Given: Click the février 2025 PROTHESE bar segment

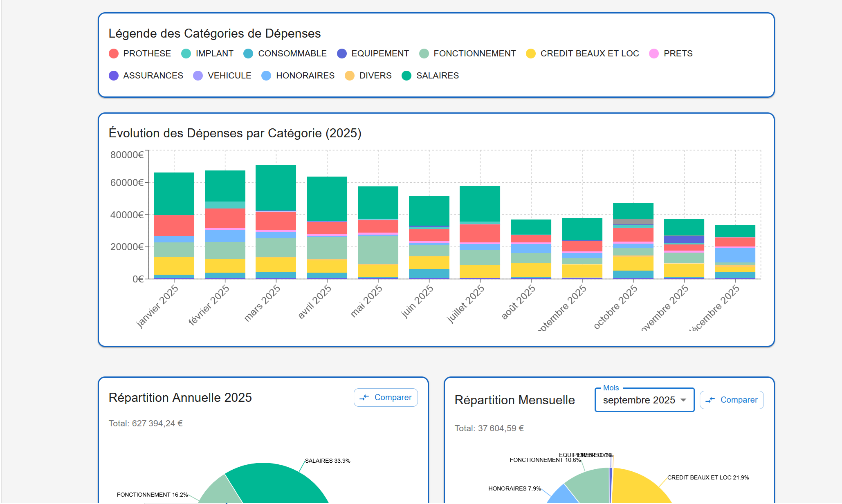Looking at the screenshot, I should click(x=225, y=218).
